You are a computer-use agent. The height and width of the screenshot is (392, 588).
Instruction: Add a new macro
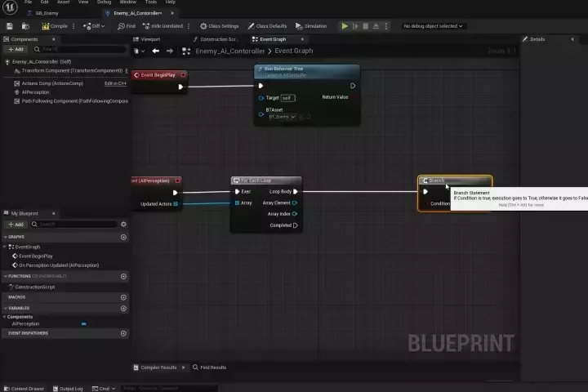point(123,297)
